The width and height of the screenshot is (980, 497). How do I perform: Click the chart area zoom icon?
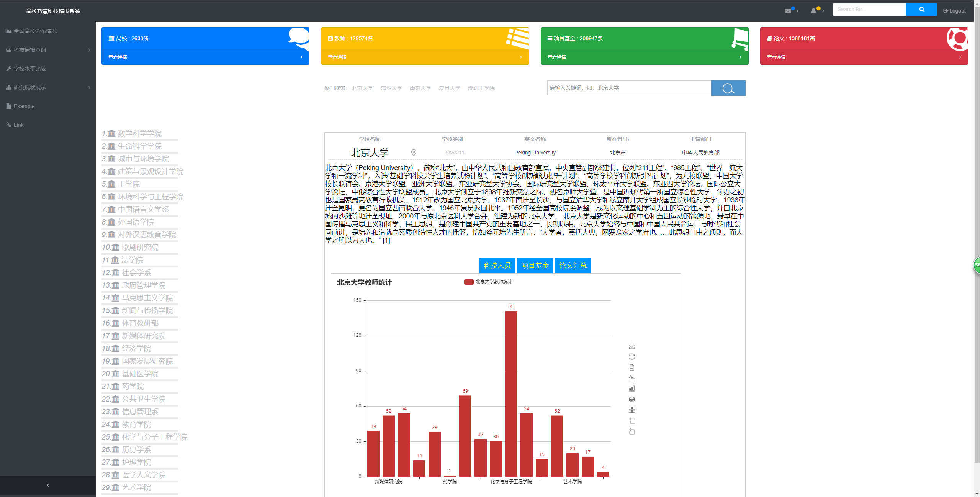pyautogui.click(x=632, y=421)
